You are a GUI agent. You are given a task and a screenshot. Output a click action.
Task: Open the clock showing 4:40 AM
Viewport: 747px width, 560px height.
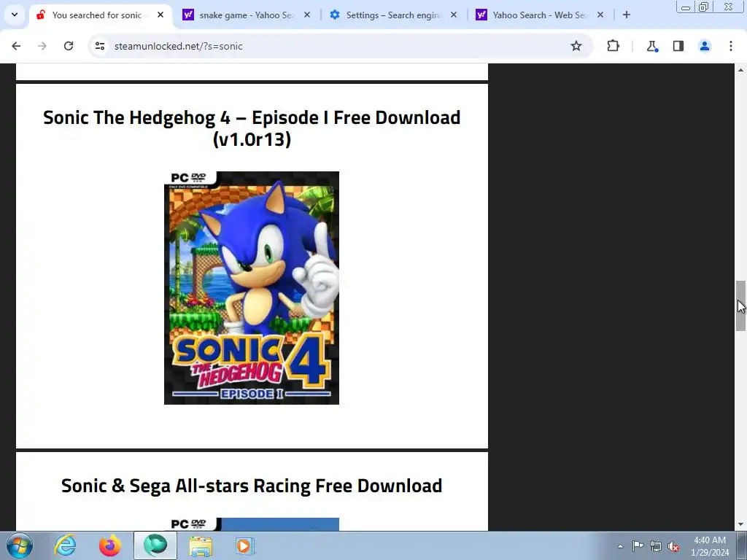tap(710, 546)
